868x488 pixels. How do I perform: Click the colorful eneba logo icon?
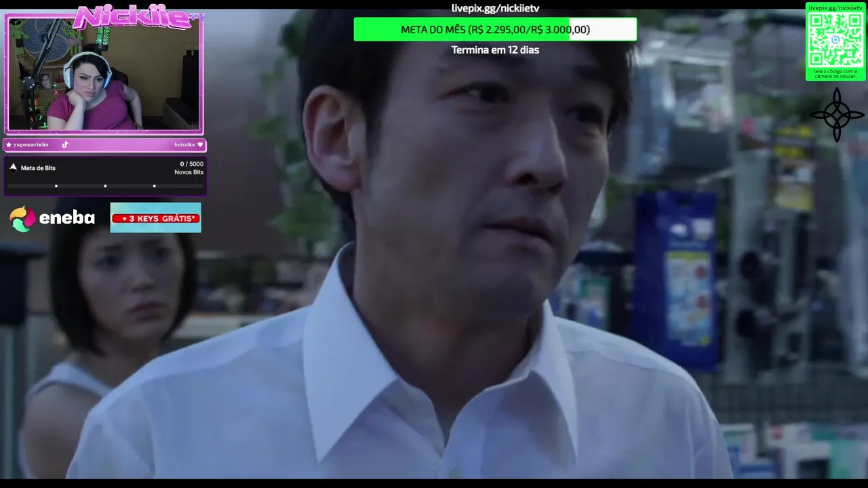point(22,219)
